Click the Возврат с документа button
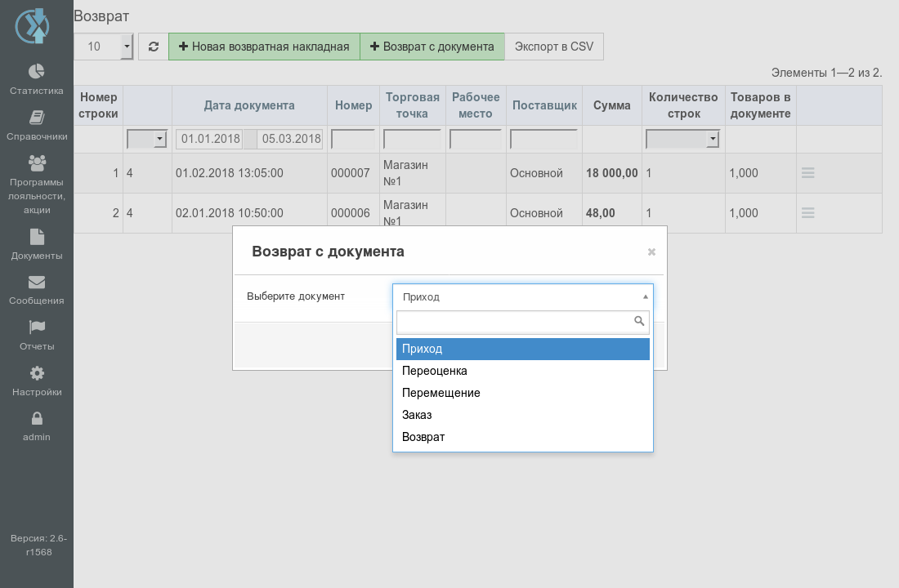The height and width of the screenshot is (588, 899). pyautogui.click(x=432, y=47)
